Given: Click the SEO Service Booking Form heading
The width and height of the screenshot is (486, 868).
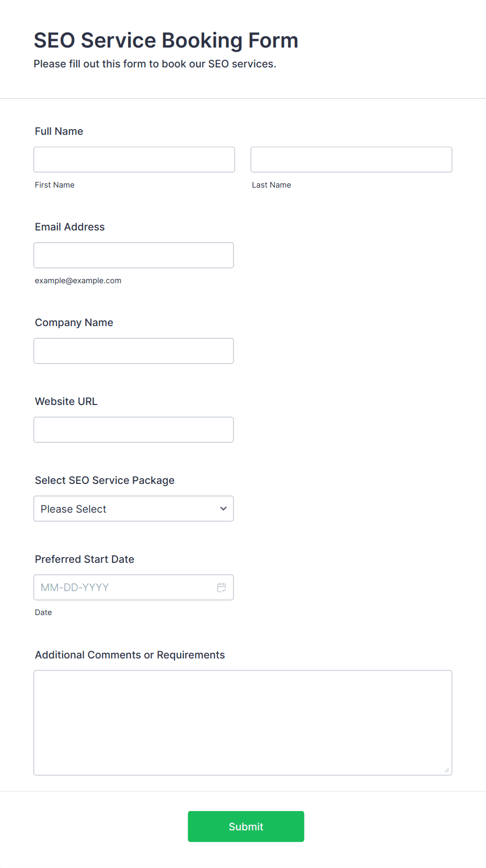Looking at the screenshot, I should coord(166,40).
